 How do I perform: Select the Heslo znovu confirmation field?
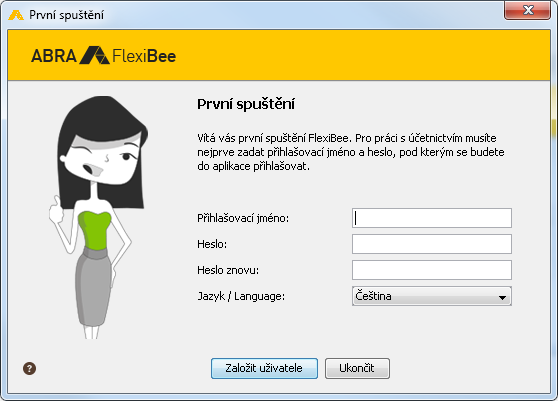coord(432,270)
